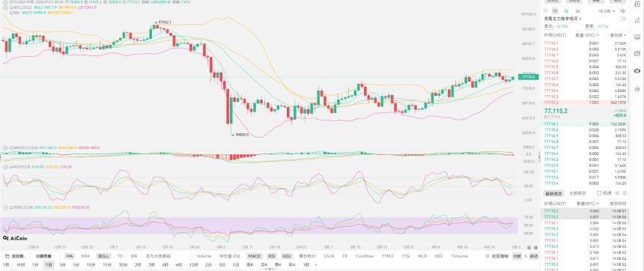The width and height of the screenshot is (644, 271).
Task: Enable the TD indicator
Action: [120, 256]
